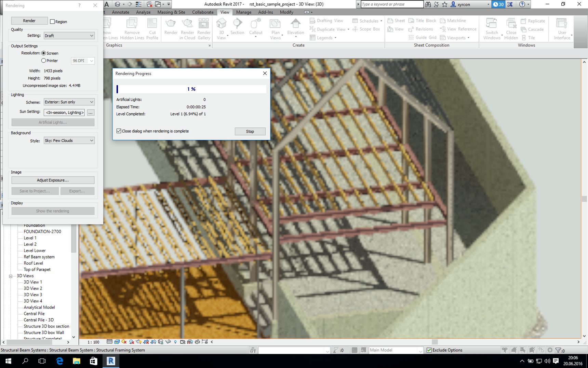Click the favorites star icon

444,4
